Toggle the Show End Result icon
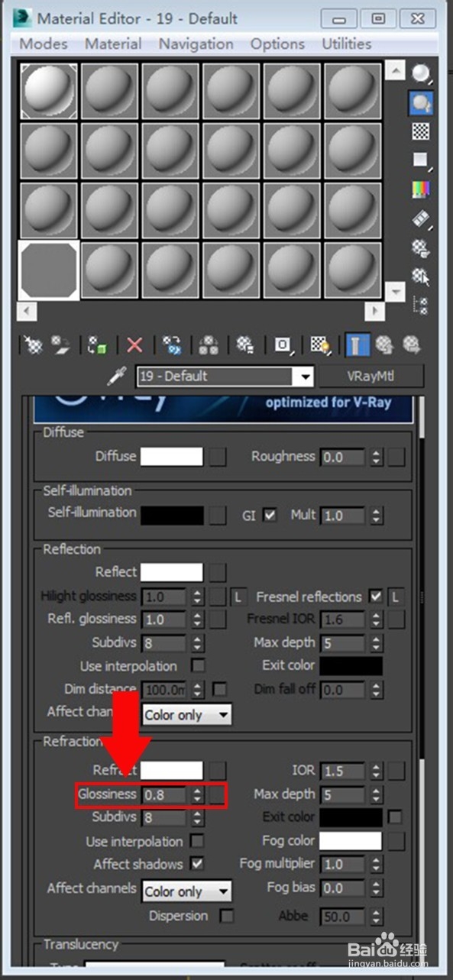The image size is (453, 980). pos(357,346)
